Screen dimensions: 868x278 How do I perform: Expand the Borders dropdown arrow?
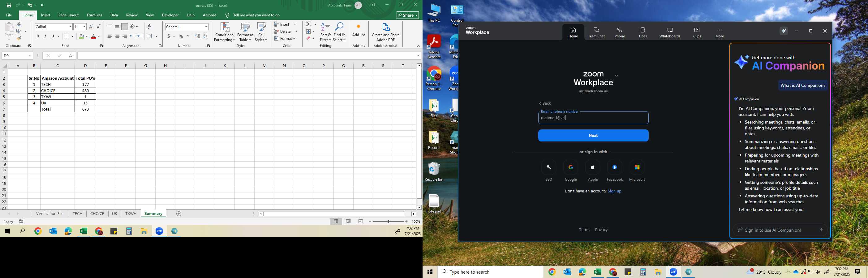(72, 36)
